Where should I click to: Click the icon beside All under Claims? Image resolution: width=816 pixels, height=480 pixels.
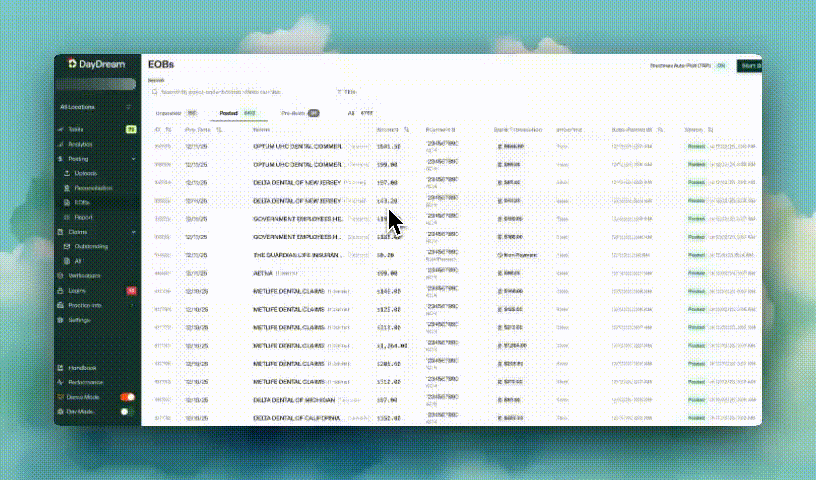(x=67, y=261)
